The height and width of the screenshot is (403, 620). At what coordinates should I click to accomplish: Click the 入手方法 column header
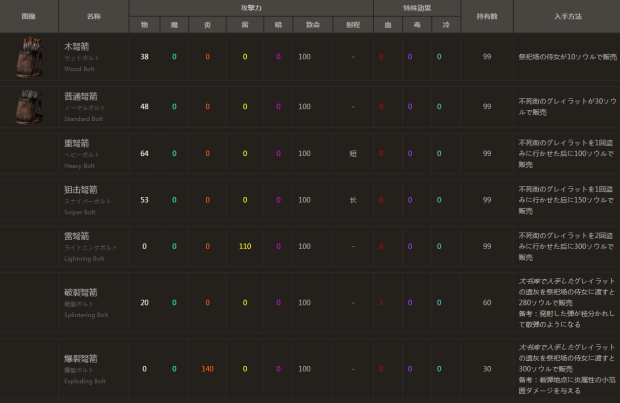(x=565, y=16)
